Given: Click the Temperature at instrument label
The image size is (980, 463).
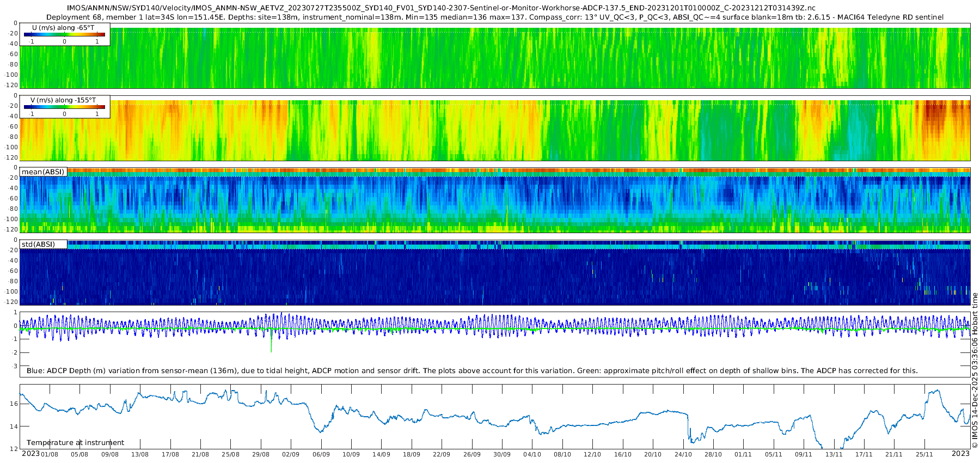Looking at the screenshot, I should pos(75,443).
